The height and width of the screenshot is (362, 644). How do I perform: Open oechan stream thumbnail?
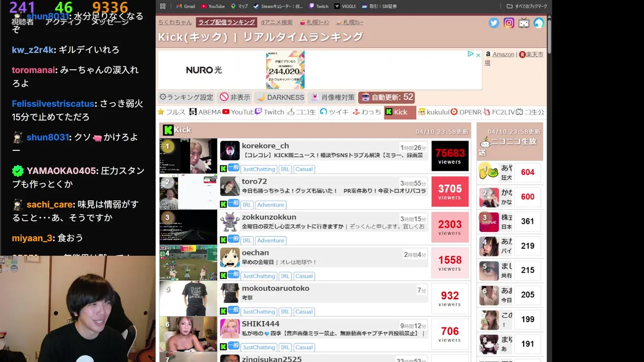click(188, 263)
